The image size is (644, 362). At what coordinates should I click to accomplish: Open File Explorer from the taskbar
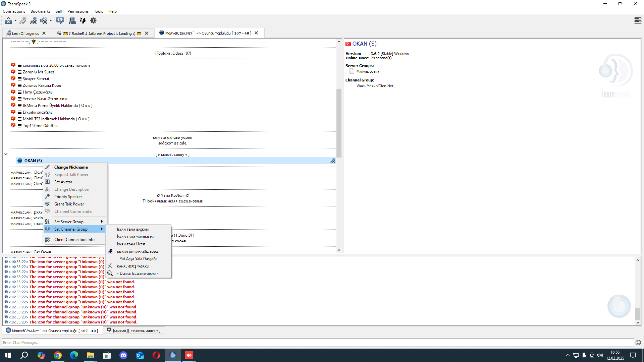(x=91, y=355)
